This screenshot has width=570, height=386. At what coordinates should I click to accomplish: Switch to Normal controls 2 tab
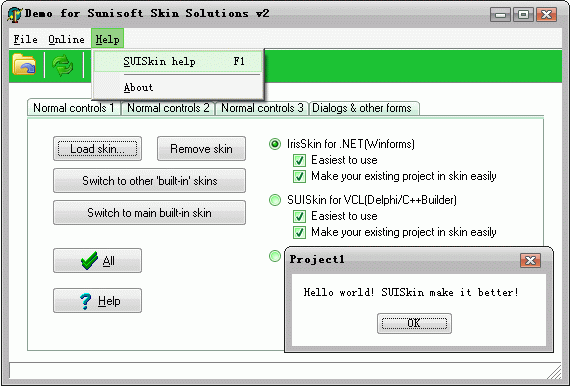coord(168,108)
